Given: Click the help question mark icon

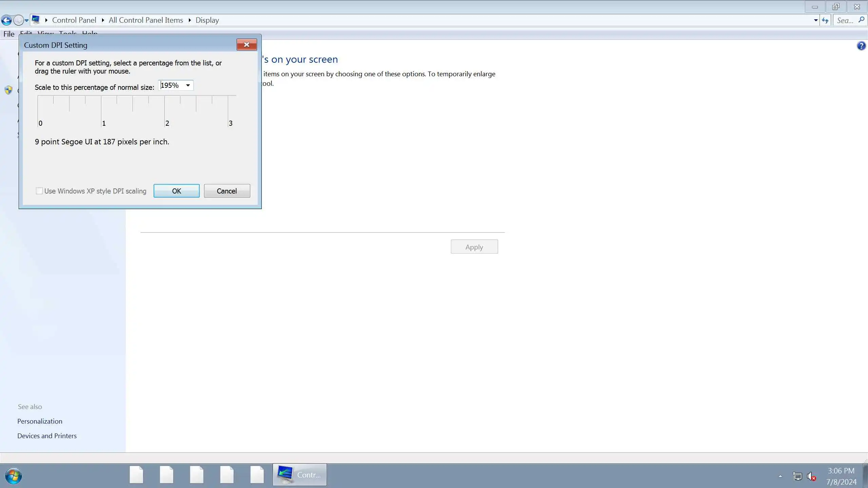Looking at the screenshot, I should point(861,46).
